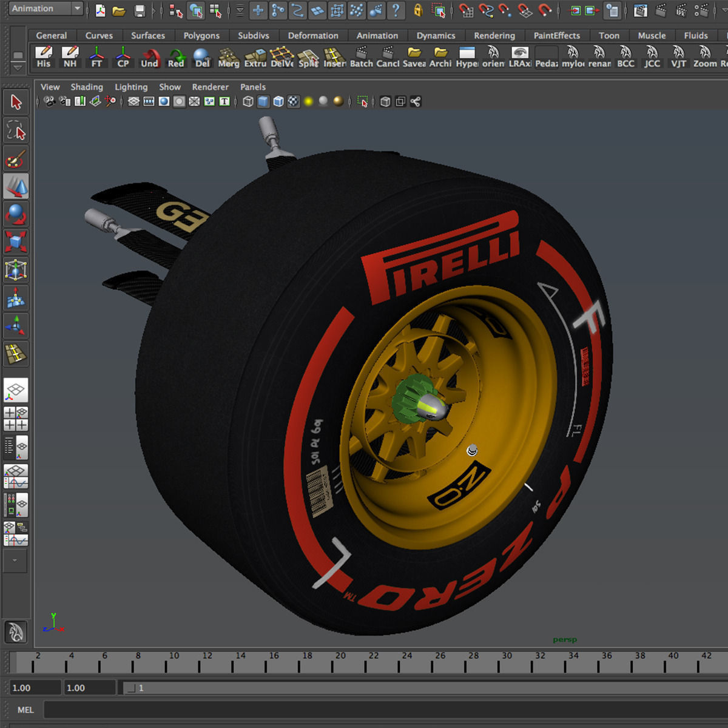728x728 pixels.
Task: Switch to four-view panel layout
Action: 16,419
